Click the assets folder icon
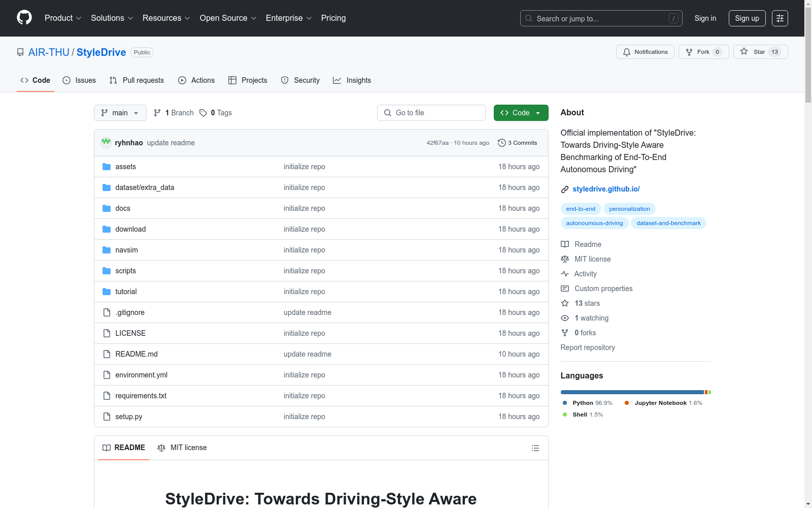The image size is (812, 508). [107, 167]
